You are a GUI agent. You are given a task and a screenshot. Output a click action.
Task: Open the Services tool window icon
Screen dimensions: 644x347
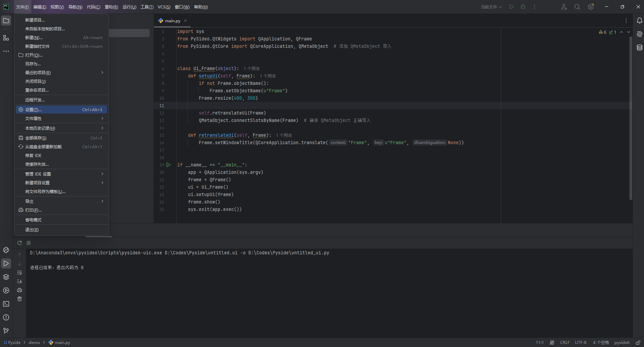click(x=6, y=290)
